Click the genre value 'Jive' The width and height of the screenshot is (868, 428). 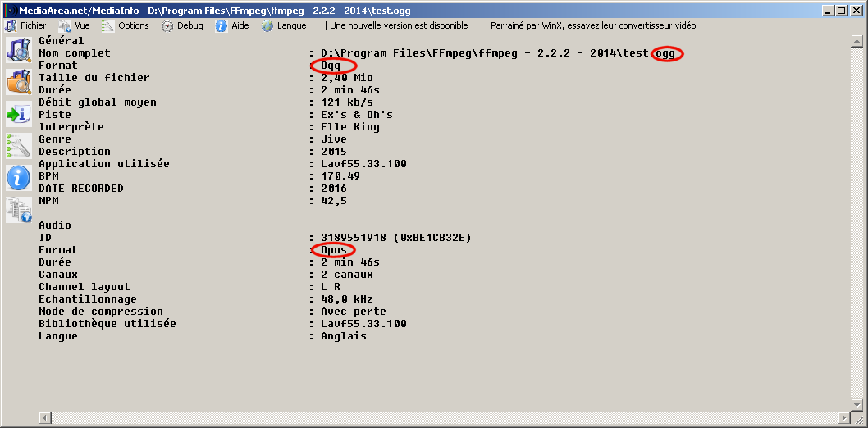pos(334,139)
